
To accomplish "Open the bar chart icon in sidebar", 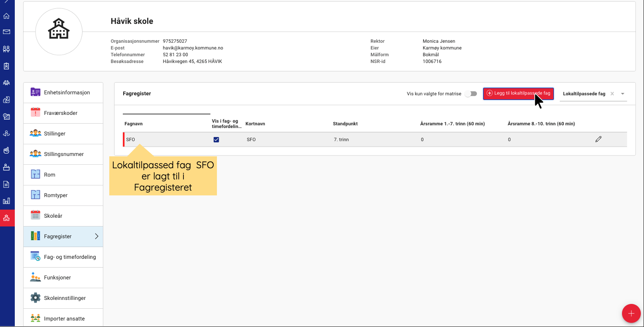I will (6, 201).
